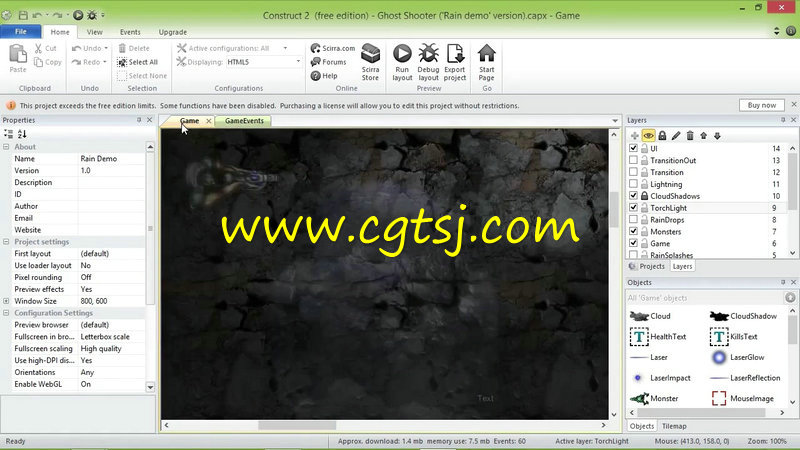
Task: Expand the Window Size property
Action: pyautogui.click(x=6, y=301)
